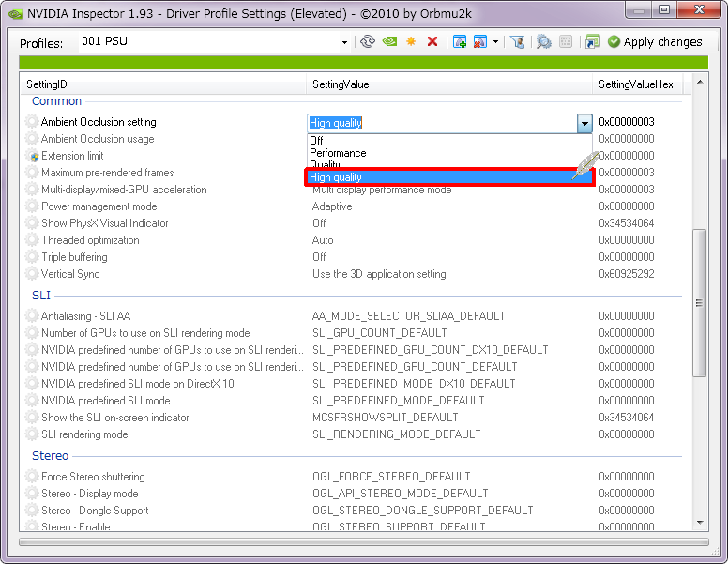Screen dimensions: 728x564
Task: Click 'Use the 3D application setting' value
Action: click(379, 274)
